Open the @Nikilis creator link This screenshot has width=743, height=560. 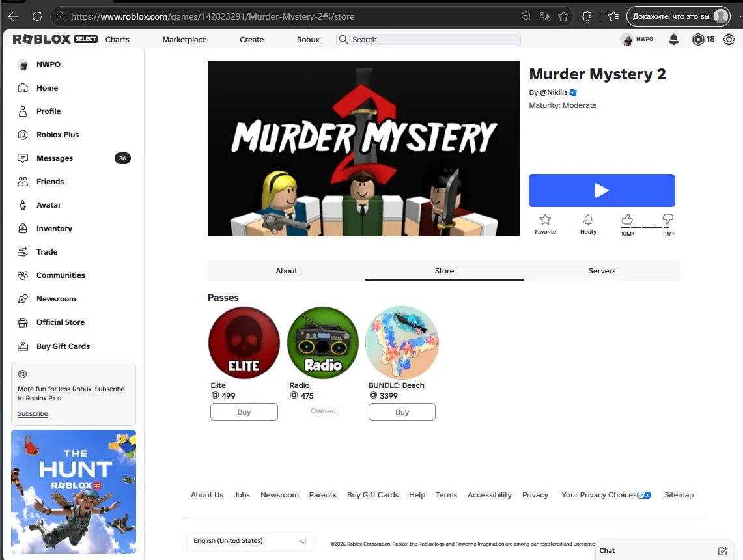(554, 92)
